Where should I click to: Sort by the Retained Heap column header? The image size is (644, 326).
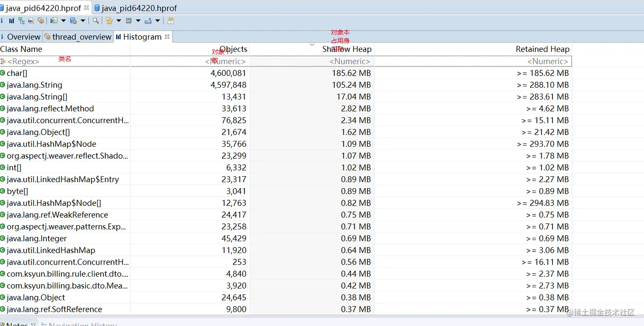(473, 49)
